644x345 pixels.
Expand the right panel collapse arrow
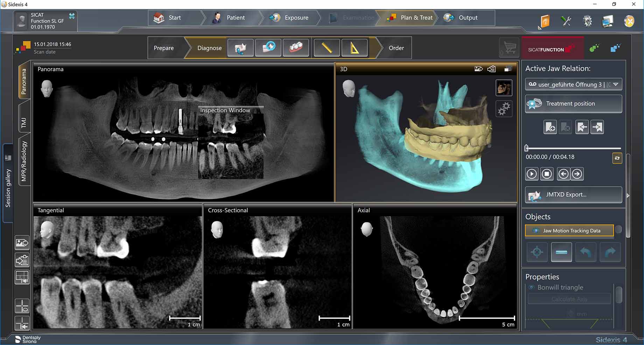tap(628, 195)
